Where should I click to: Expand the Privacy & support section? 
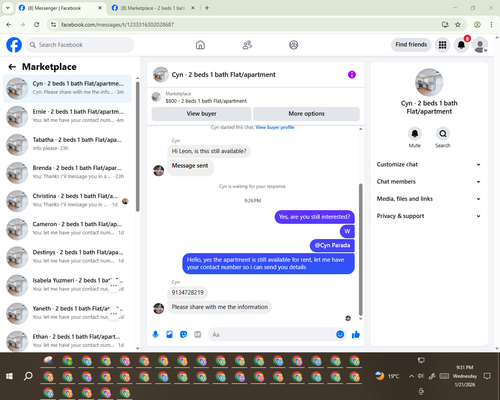429,216
